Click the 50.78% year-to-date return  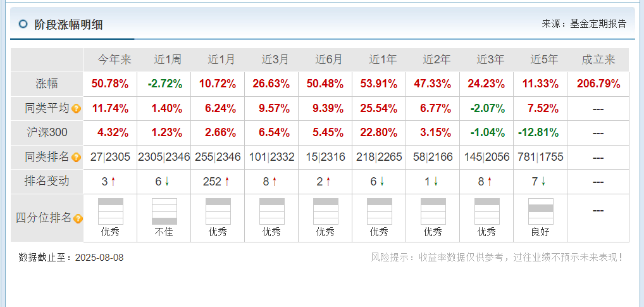[110, 84]
